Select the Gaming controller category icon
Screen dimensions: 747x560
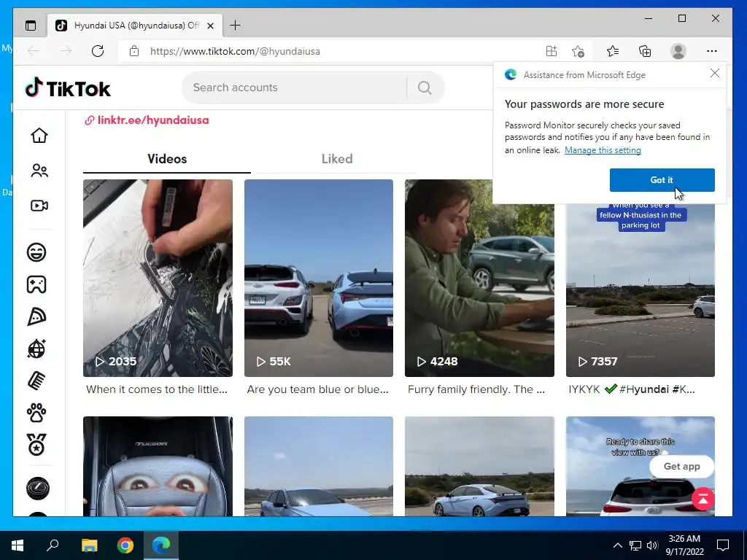point(36,284)
